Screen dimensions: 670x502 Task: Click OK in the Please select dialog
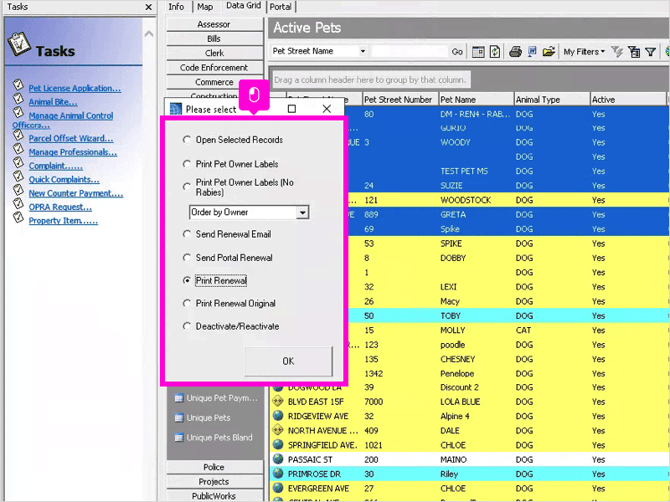(288, 361)
